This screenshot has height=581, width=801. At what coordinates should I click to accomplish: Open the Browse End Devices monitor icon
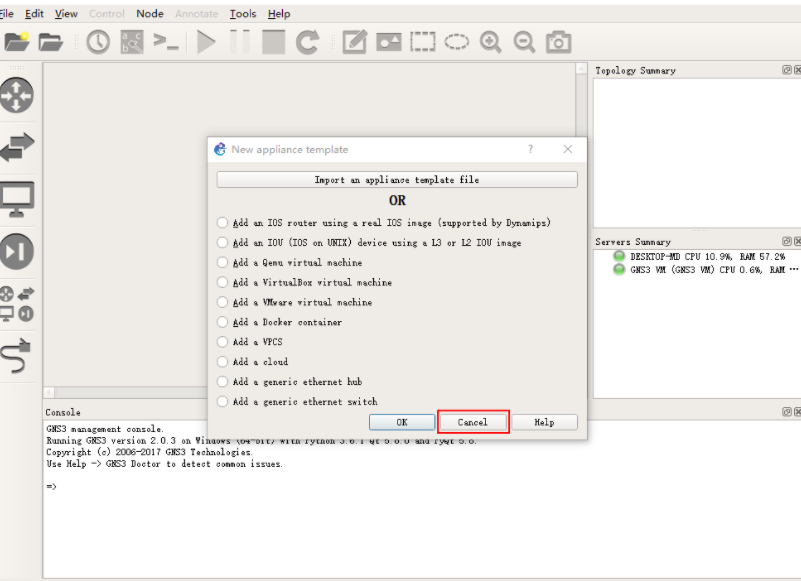(18, 198)
